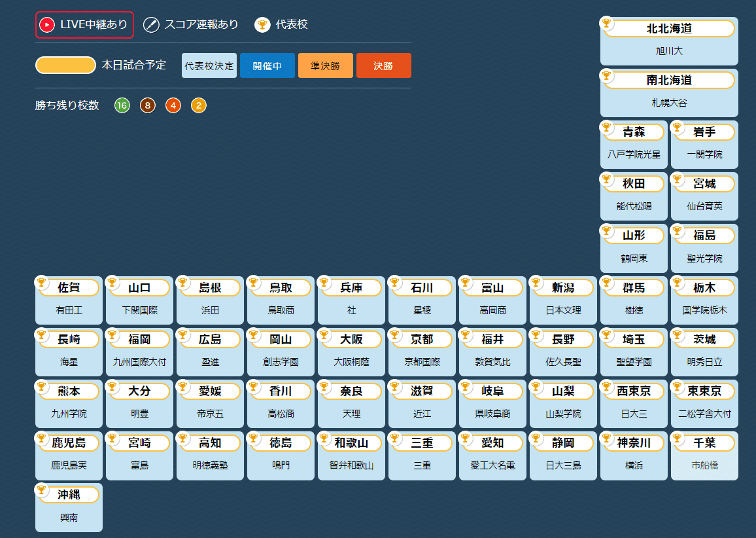Click the trophy icon on 福島 card
This screenshot has width=756, height=538.
677,230
